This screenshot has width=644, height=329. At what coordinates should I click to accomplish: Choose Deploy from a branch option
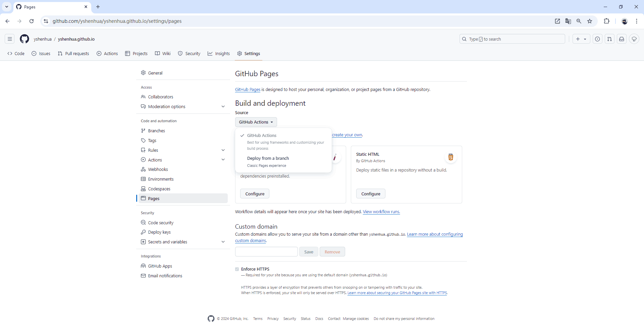coord(268,158)
